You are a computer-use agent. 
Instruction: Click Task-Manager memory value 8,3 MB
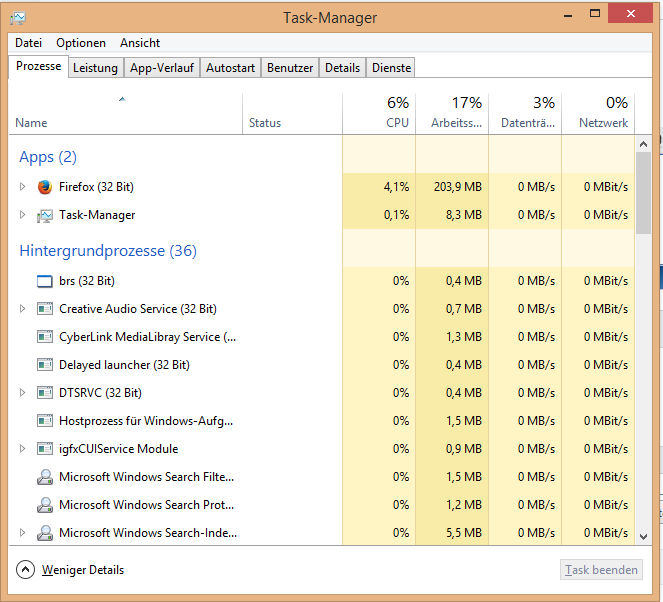(463, 215)
